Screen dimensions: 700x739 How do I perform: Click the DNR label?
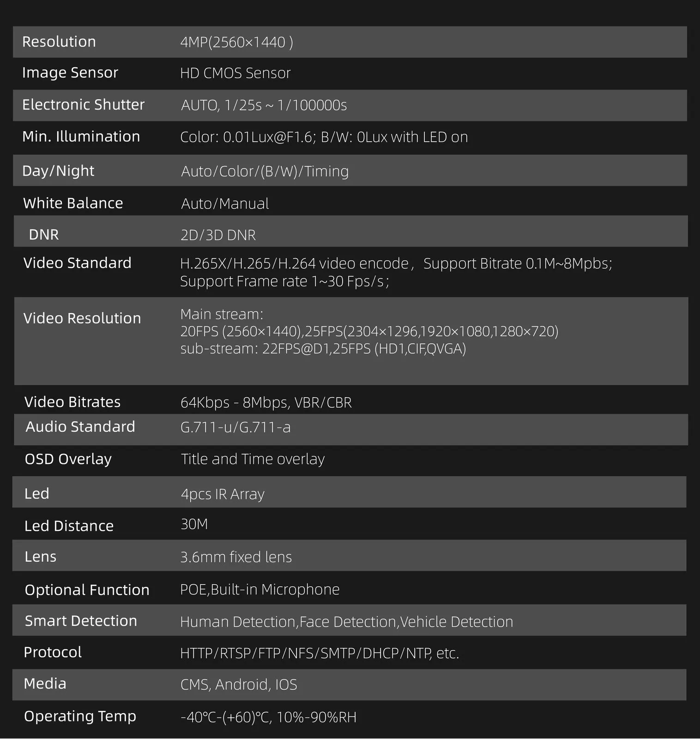point(44,235)
